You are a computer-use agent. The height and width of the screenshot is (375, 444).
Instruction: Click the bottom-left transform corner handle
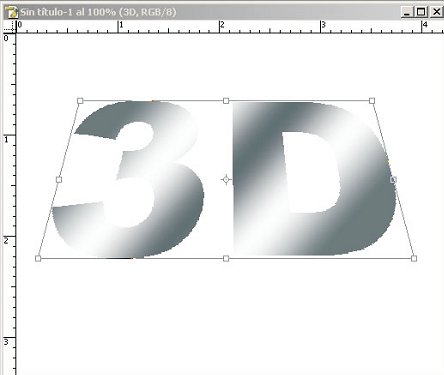tap(38, 258)
